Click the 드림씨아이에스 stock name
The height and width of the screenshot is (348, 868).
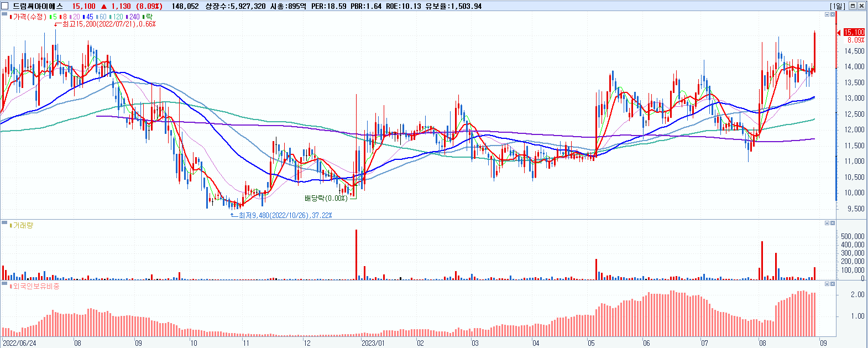pyautogui.click(x=38, y=6)
